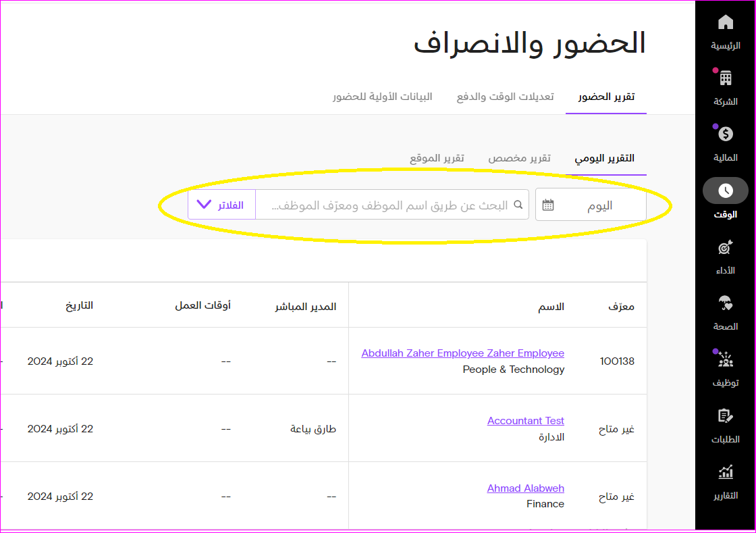Switch to Time and Pay Adjustments tab
Viewport: 756px width, 533px height.
pyautogui.click(x=505, y=97)
